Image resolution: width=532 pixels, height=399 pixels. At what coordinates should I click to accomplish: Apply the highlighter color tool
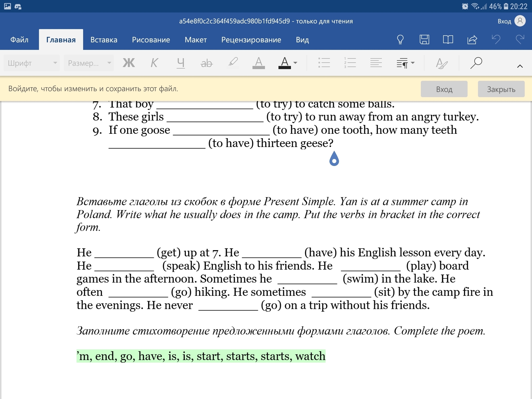233,63
